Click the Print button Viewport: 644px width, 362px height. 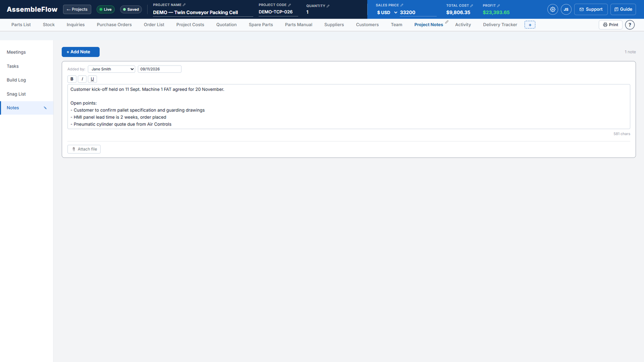(x=611, y=25)
